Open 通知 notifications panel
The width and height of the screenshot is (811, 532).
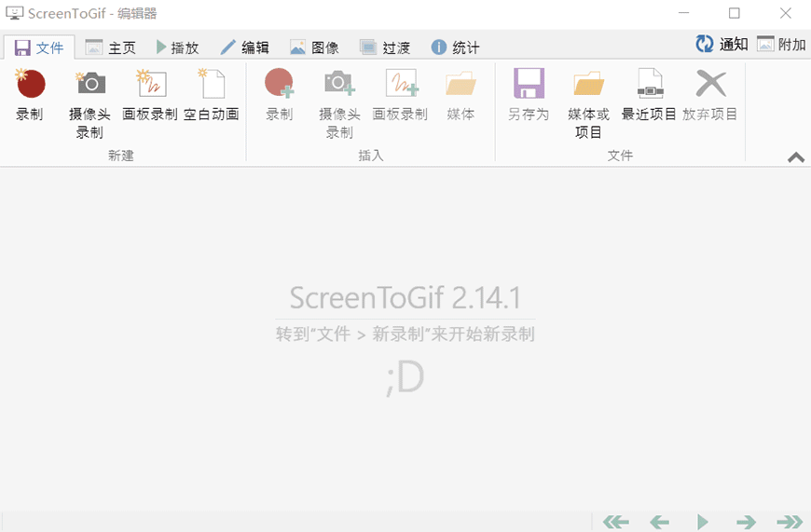pyautogui.click(x=722, y=44)
